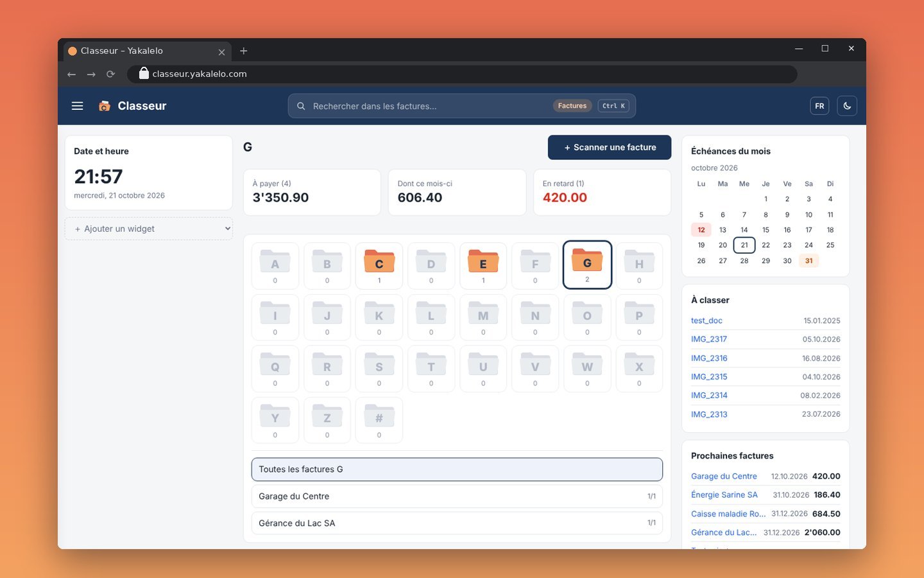Close the Classeur – Yakalelo tab
The image size is (924, 578).
pyautogui.click(x=221, y=51)
